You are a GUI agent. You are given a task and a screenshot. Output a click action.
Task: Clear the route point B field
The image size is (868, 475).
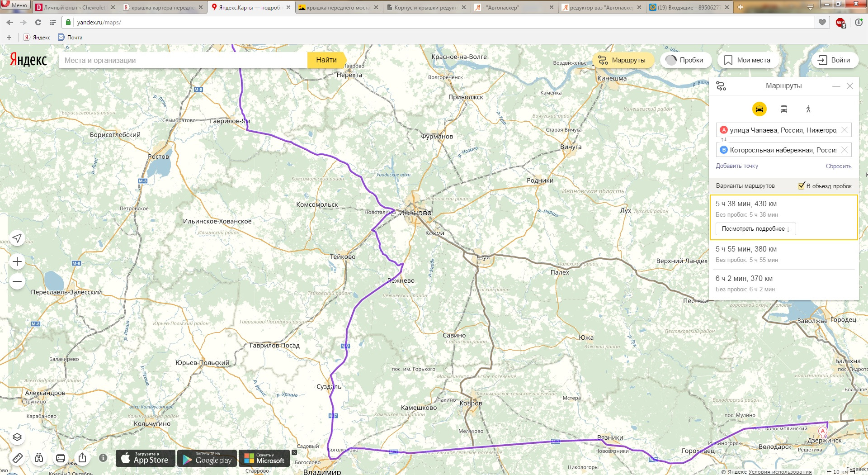click(x=844, y=150)
